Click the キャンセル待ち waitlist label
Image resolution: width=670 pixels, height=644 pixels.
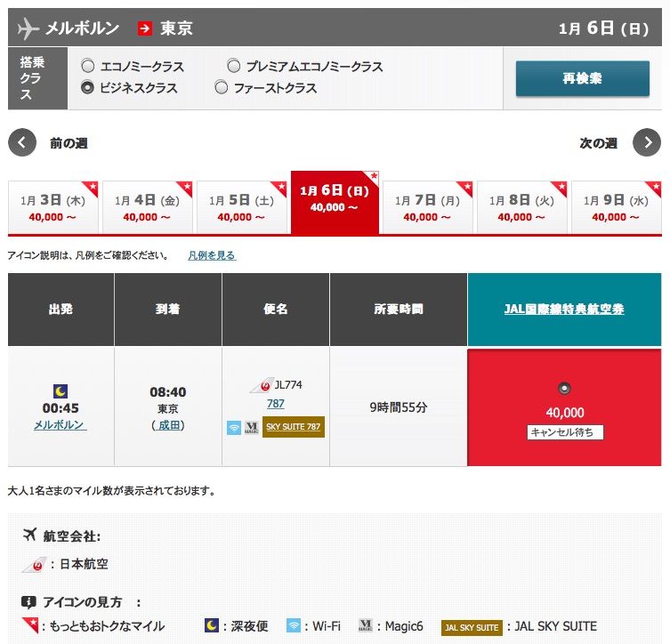(x=565, y=432)
